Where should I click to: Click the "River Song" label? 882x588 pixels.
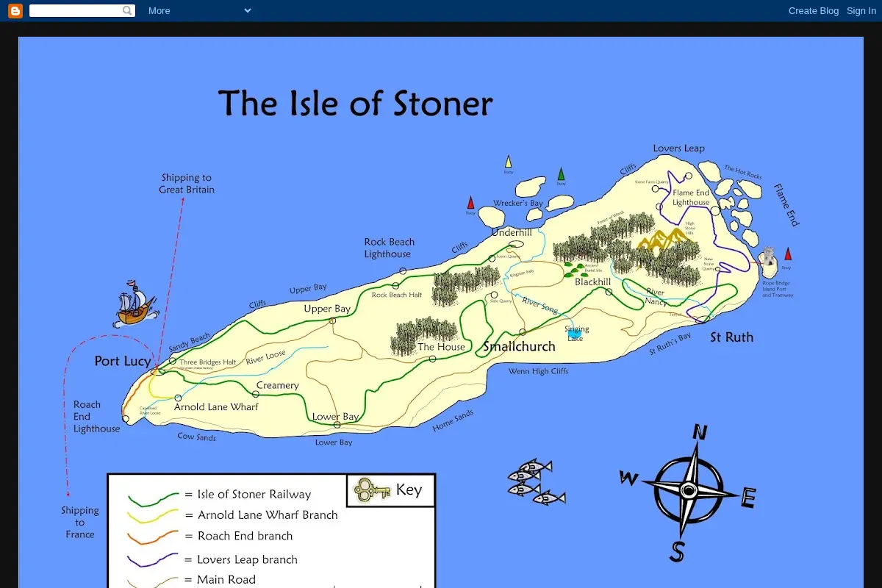click(x=540, y=304)
